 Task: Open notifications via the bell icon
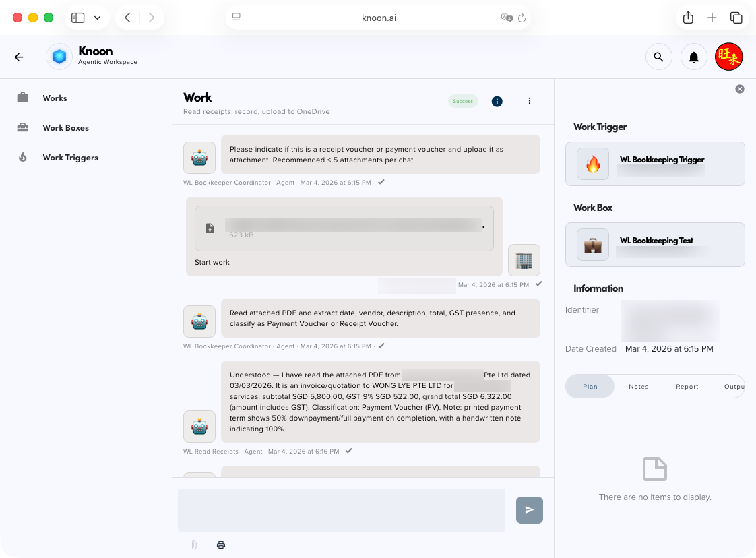pyautogui.click(x=694, y=57)
